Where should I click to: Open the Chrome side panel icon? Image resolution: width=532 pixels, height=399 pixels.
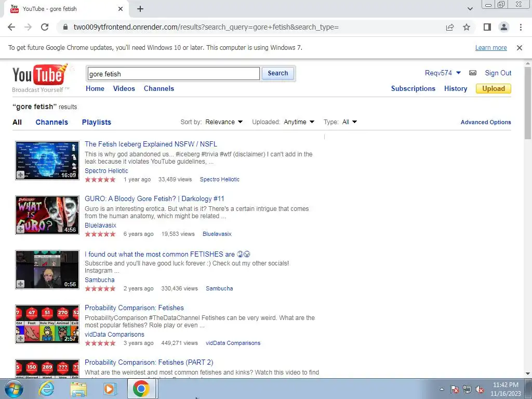tap(487, 27)
